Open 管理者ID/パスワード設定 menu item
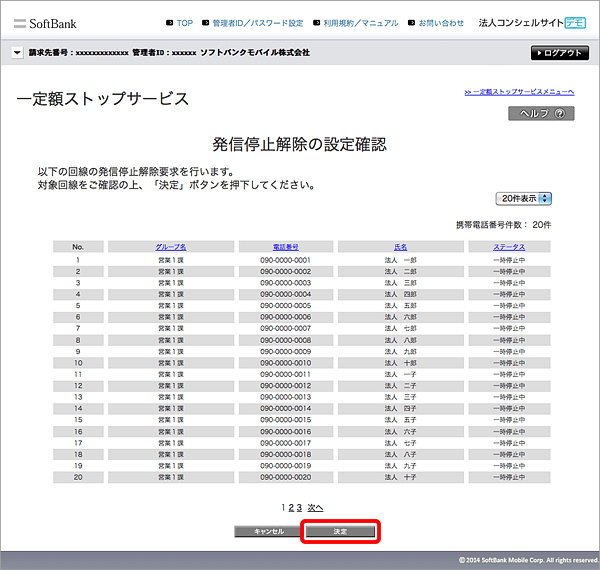This screenshot has width=600, height=570. 258,23
